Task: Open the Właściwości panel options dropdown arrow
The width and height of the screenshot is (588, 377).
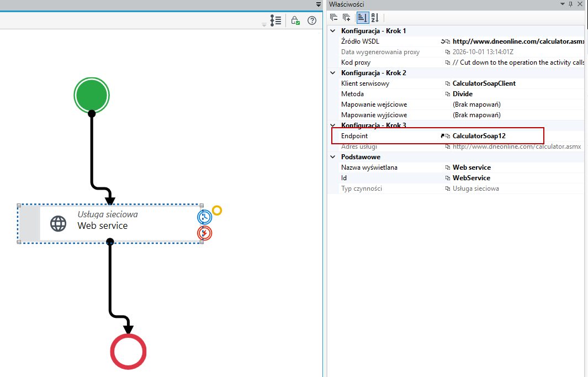Action: pos(562,4)
